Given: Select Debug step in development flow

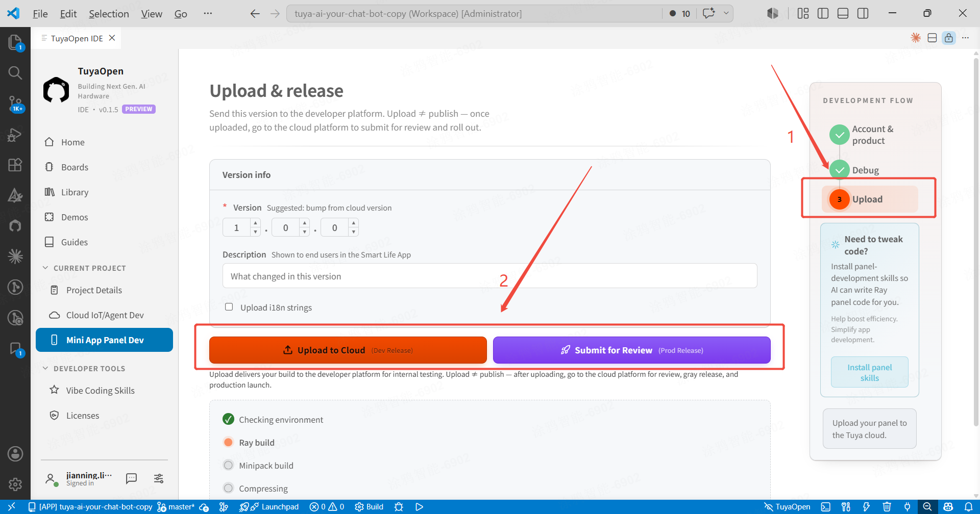Looking at the screenshot, I should [x=855, y=170].
